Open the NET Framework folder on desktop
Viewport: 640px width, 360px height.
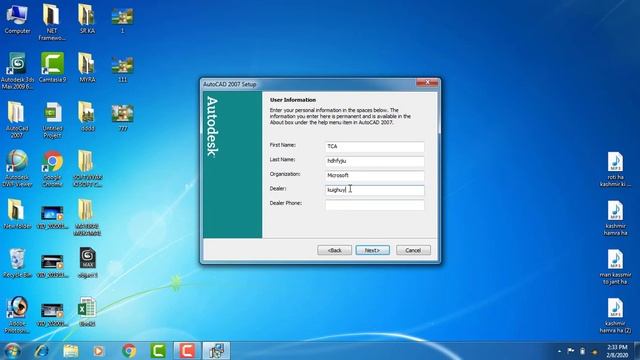pyautogui.click(x=52, y=22)
